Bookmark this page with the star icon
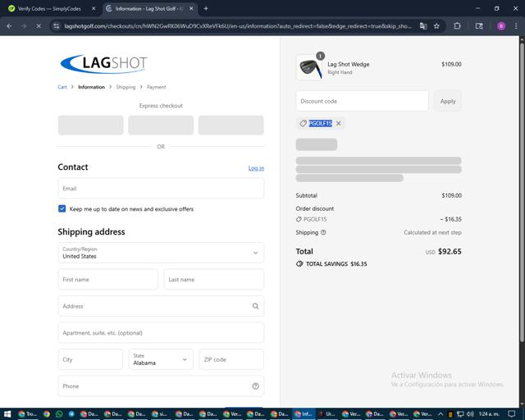This screenshot has height=420, width=525. click(436, 26)
